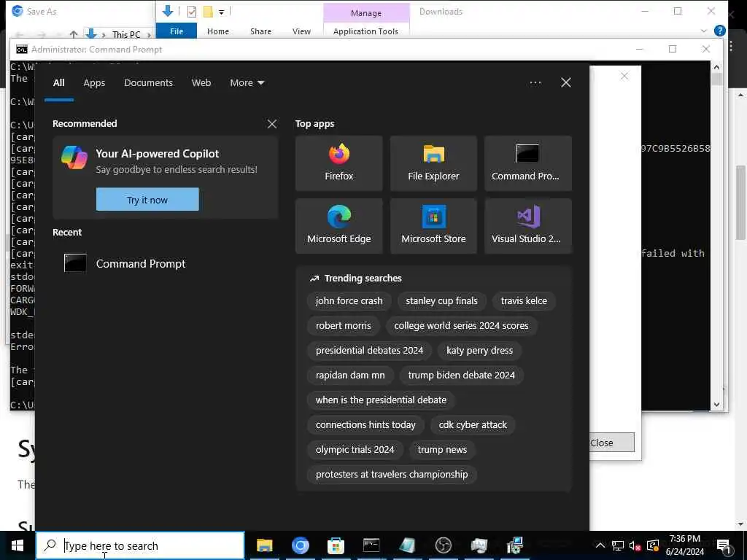Viewport: 747px width, 560px height.
Task: Search trending topic rapidan dam mn
Action: (350, 376)
